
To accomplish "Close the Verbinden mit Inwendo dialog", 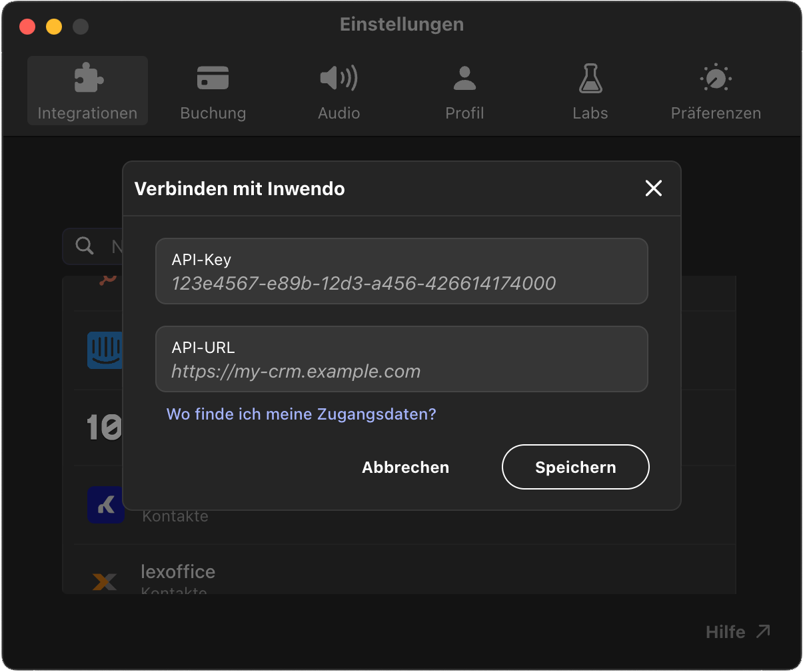I will [654, 188].
